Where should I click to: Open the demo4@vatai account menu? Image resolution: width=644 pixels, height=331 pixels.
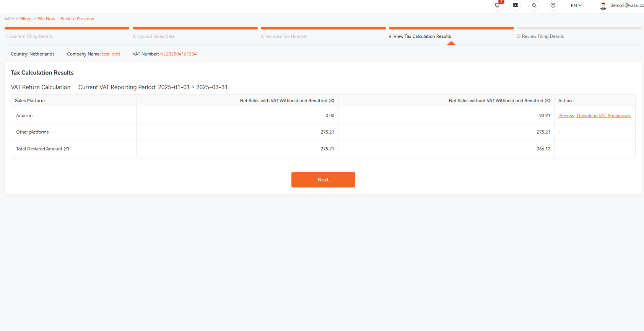coord(627,5)
